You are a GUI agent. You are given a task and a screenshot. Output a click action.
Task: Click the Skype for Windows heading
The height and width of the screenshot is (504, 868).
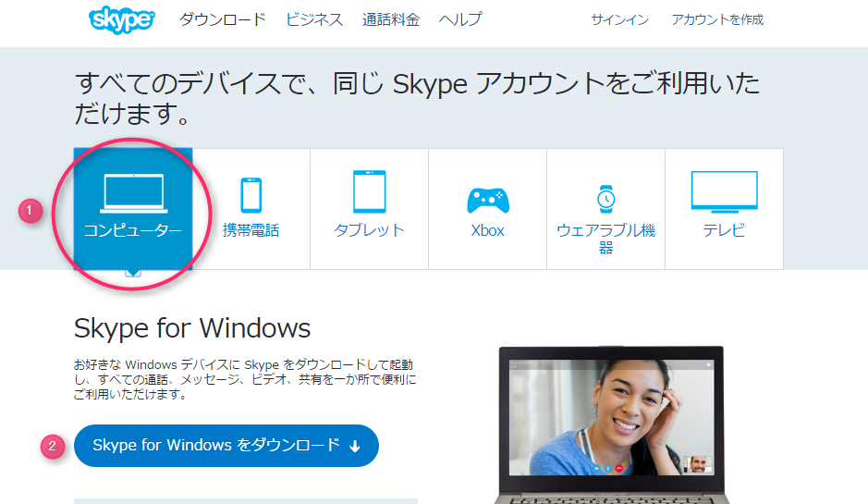(x=192, y=328)
